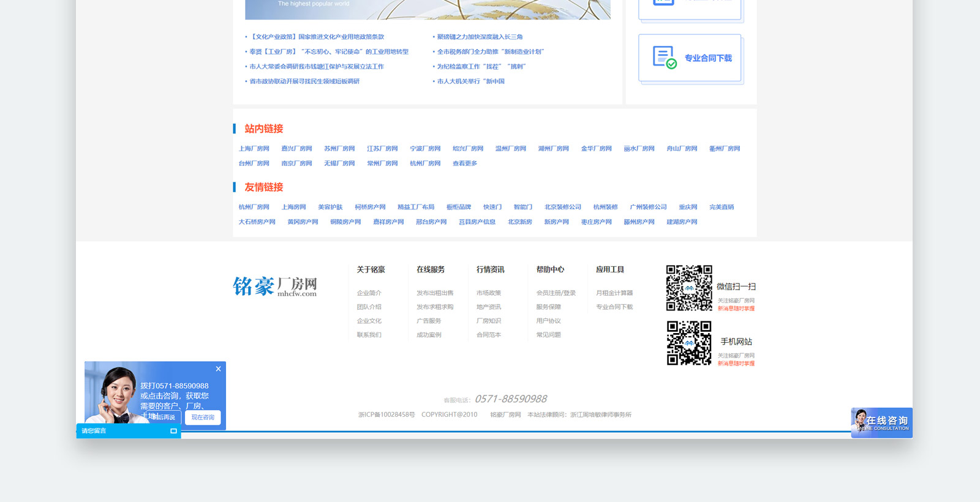This screenshot has height=502, width=980.
Task: Open the 聚磅礴之力加快深度融入长三角 news article
Action: pos(480,37)
